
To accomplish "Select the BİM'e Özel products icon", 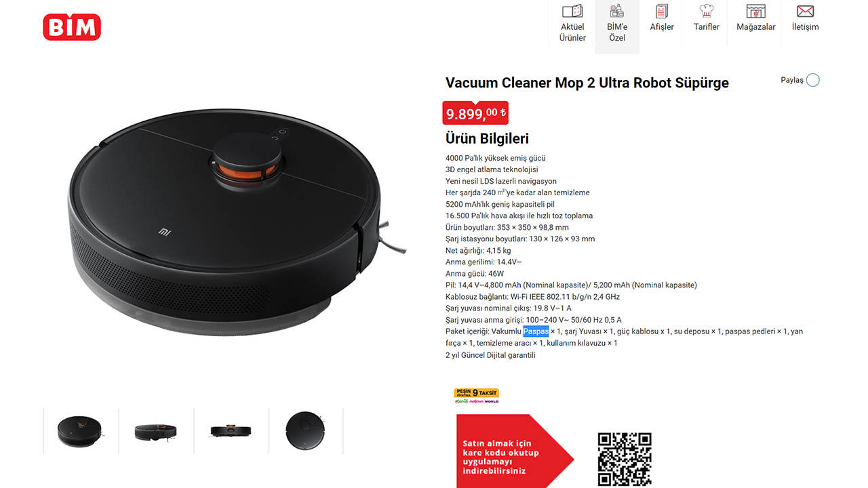I will (x=616, y=12).
